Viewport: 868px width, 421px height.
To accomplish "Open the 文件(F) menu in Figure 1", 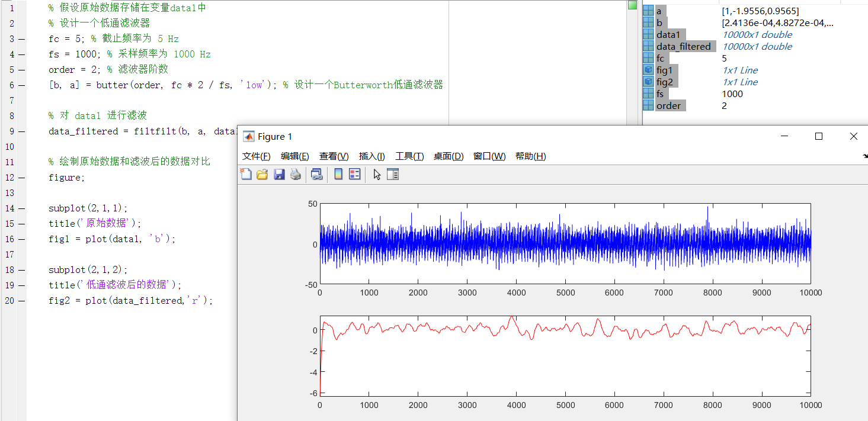I will (x=256, y=156).
